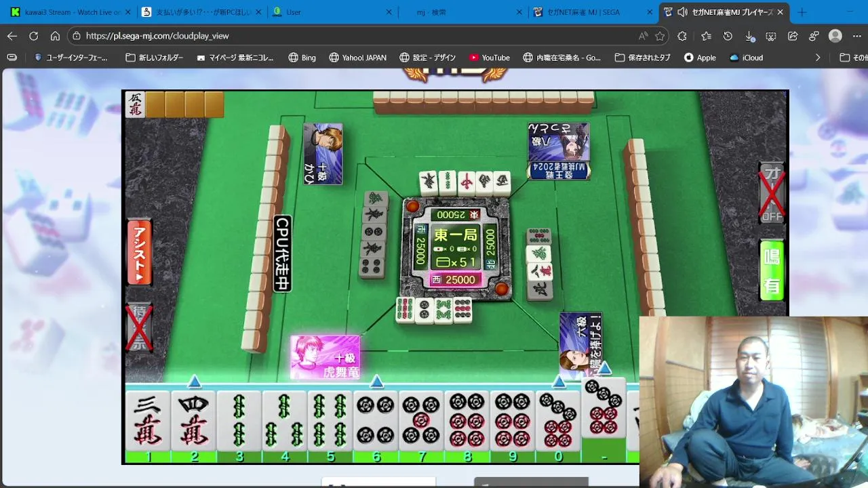Switch to セガNET麻雀 MJ | SEGA tab
The height and width of the screenshot is (488, 868).
(x=594, y=12)
